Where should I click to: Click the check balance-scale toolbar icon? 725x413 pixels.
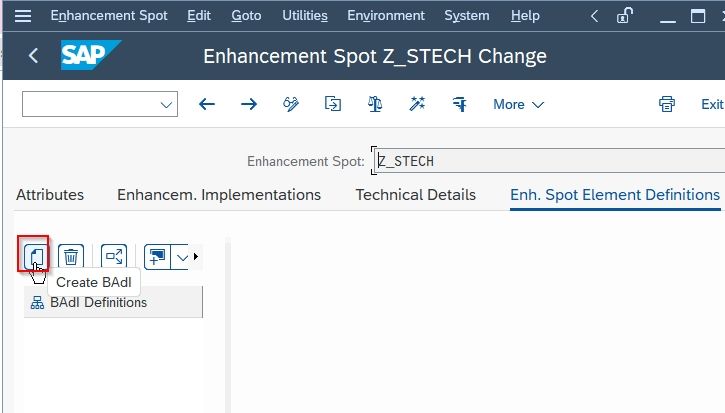(x=375, y=104)
